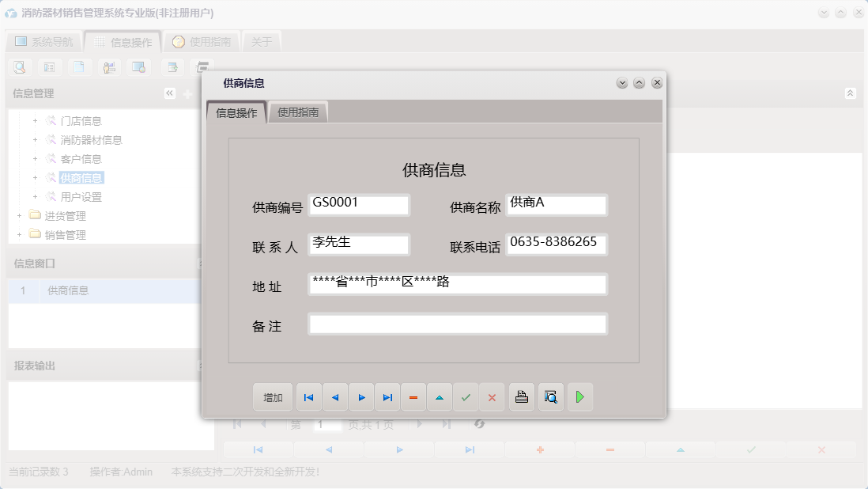Screen dimensions: 868x489
Task: Expand the 进货管理 folder
Action: pyautogui.click(x=17, y=215)
